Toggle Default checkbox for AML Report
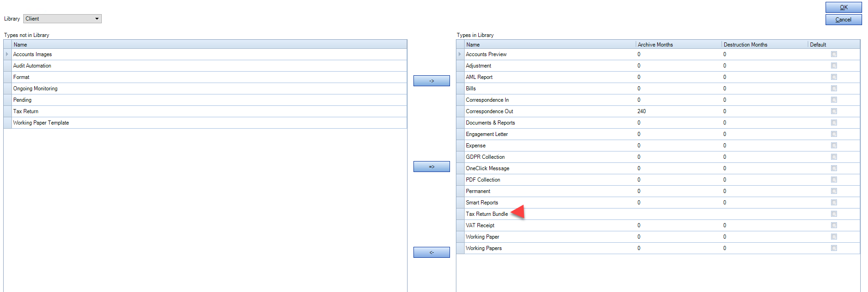The width and height of the screenshot is (868, 292). [834, 77]
